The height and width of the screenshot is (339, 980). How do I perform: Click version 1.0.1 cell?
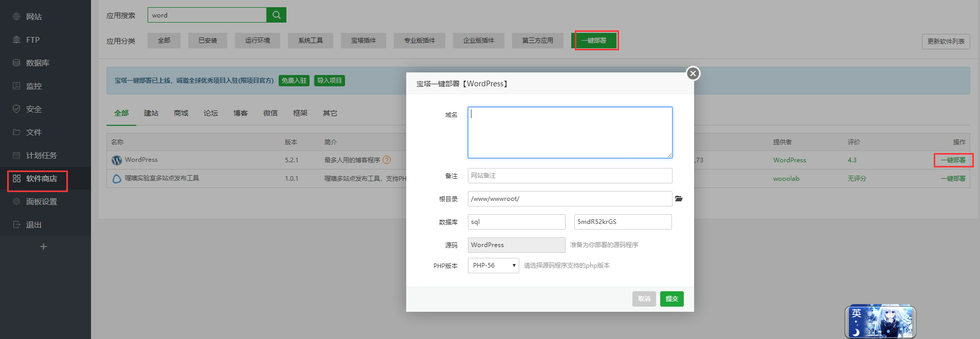[292, 179]
